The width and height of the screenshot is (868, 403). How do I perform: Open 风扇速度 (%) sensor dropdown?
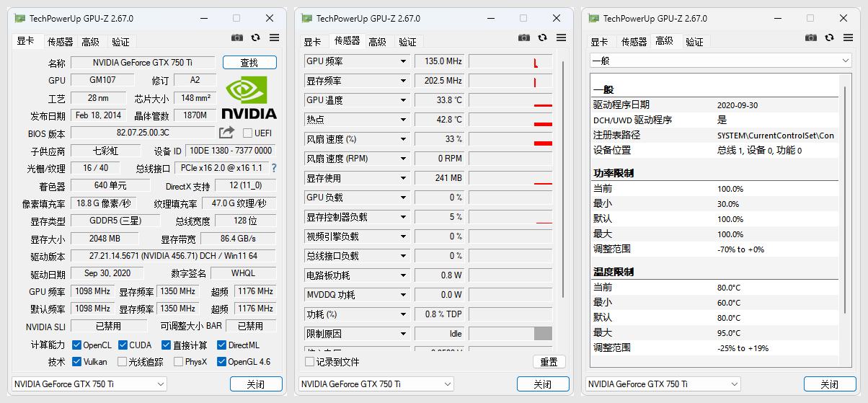pyautogui.click(x=404, y=139)
